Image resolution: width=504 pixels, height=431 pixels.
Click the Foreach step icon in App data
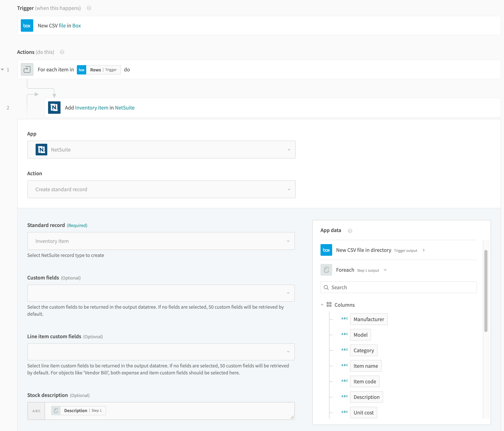click(326, 270)
